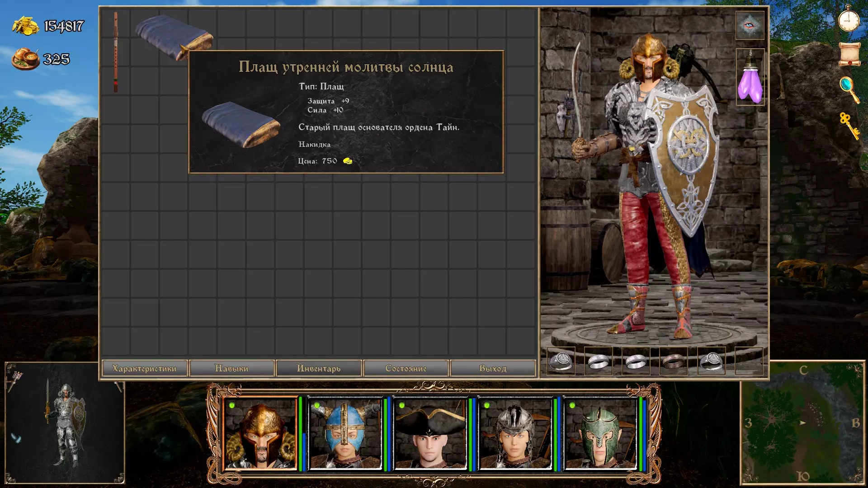Image resolution: width=868 pixels, height=488 pixels.
Task: Select the flute item in inventory
Action: (116, 52)
